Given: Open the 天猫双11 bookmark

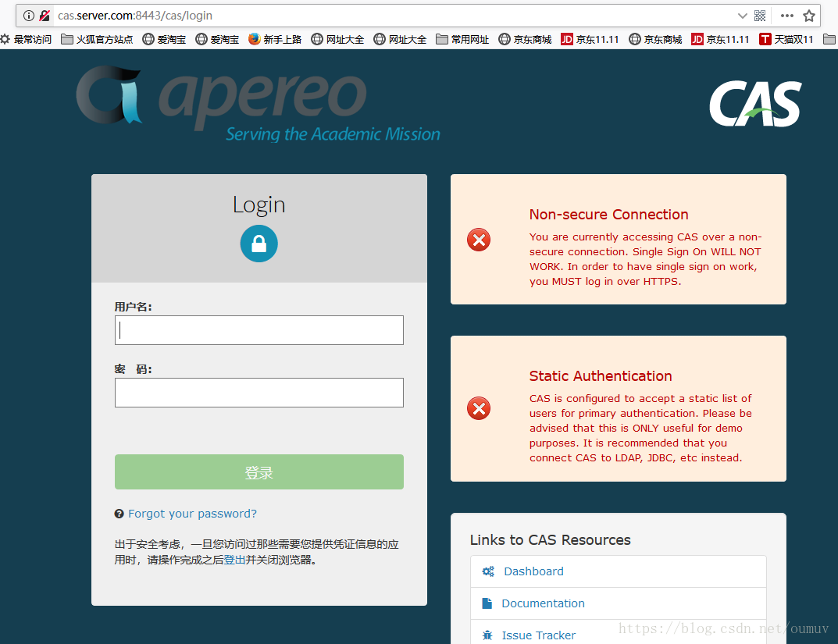Looking at the screenshot, I should [786, 39].
